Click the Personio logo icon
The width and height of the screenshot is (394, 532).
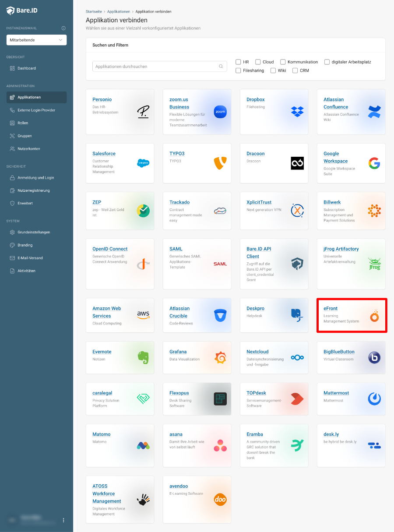point(143,112)
